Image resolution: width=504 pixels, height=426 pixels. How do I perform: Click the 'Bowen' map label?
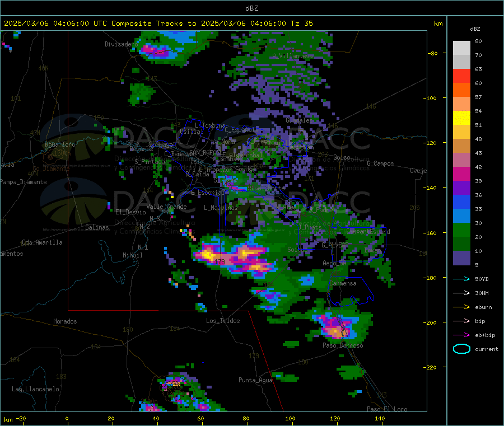click(x=373, y=250)
